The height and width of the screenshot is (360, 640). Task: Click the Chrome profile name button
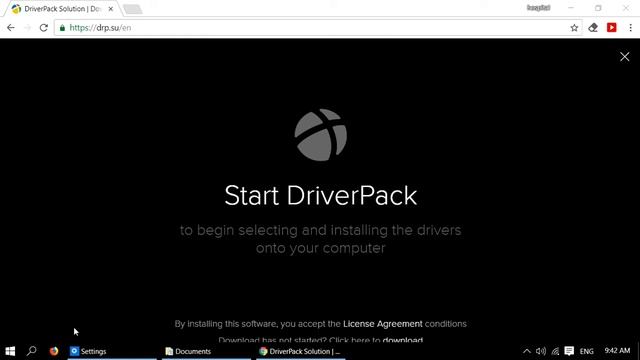click(538, 8)
